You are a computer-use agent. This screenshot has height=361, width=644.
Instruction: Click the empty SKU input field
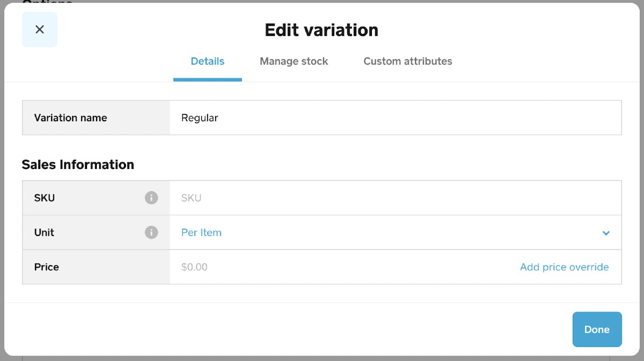[322, 197]
